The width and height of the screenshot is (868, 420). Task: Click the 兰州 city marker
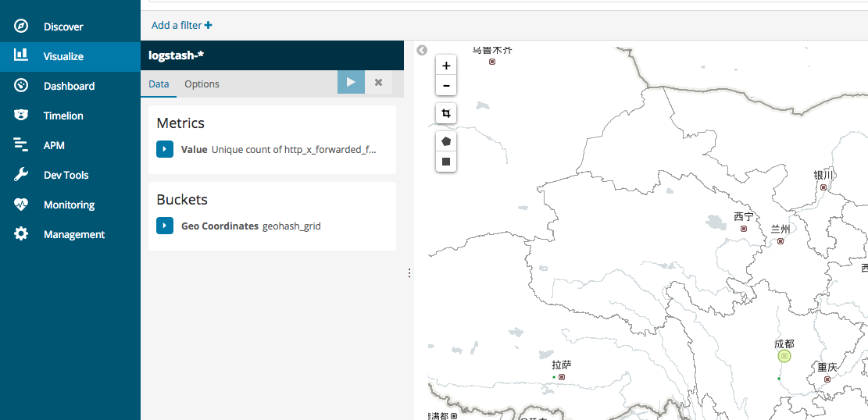point(780,241)
